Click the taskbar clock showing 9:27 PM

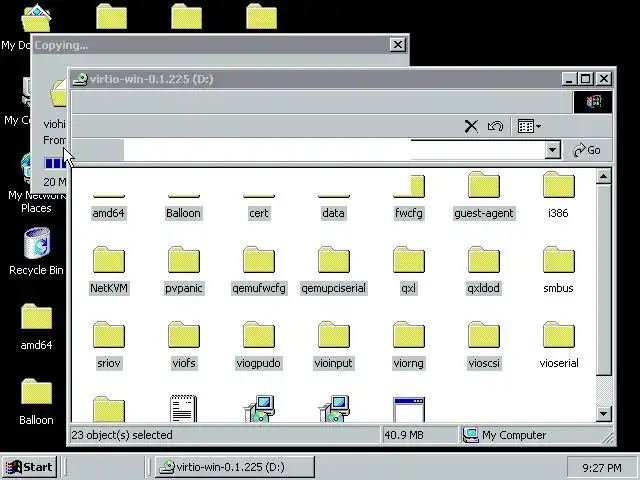(x=602, y=467)
